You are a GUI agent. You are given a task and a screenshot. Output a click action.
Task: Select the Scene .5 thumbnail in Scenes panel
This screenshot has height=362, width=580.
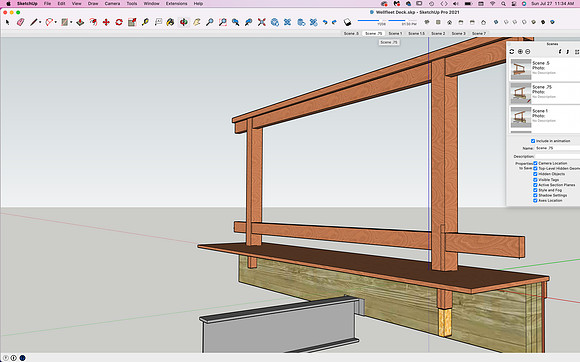[x=521, y=69]
